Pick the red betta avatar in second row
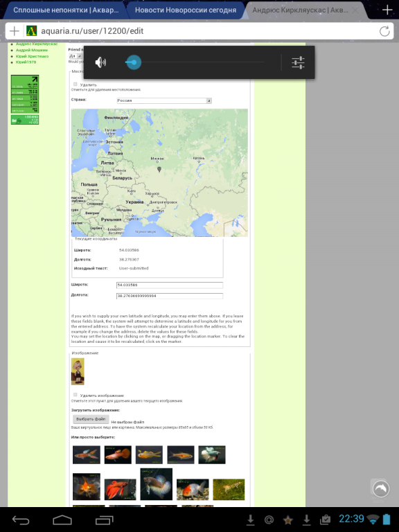The width and height of the screenshot is (399, 532). pyautogui.click(x=120, y=489)
